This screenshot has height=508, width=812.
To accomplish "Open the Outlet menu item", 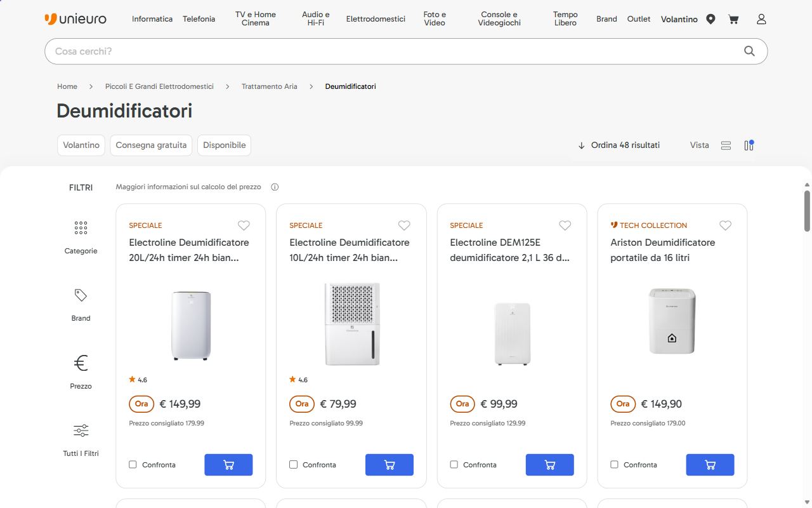I will pos(639,19).
